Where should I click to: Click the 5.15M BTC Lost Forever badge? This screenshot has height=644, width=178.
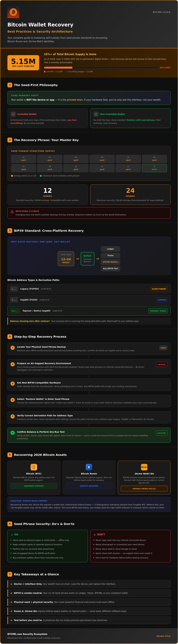coord(23,63)
